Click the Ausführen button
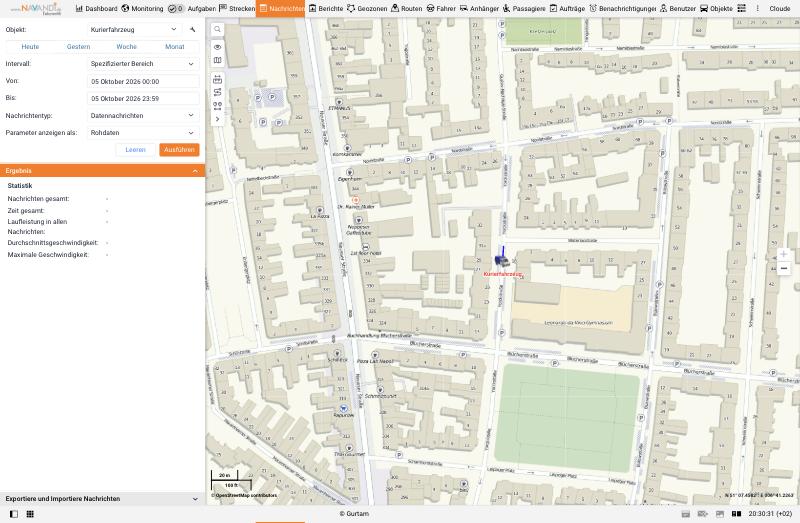The height and width of the screenshot is (523, 800). pyautogui.click(x=179, y=150)
